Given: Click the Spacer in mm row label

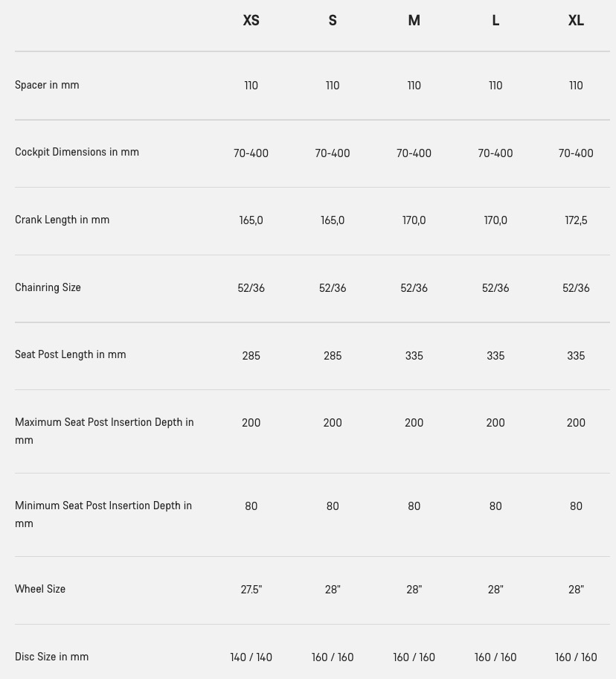Looking at the screenshot, I should [47, 85].
